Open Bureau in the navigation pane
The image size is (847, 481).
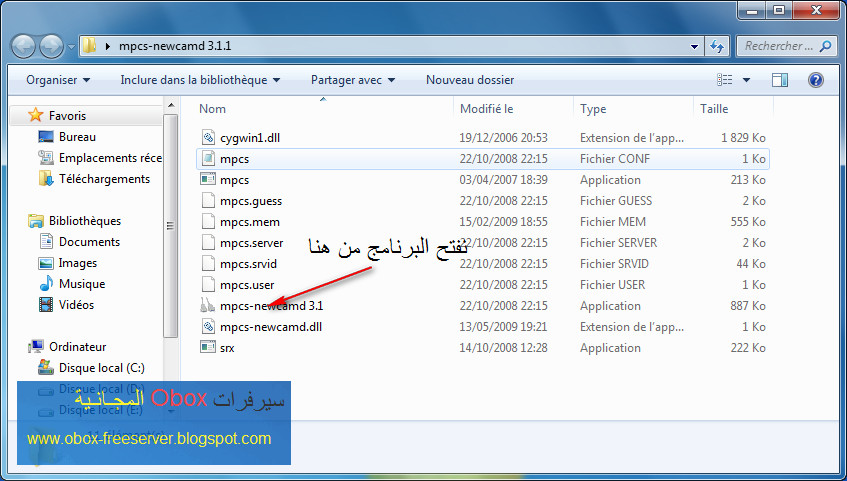pyautogui.click(x=77, y=137)
